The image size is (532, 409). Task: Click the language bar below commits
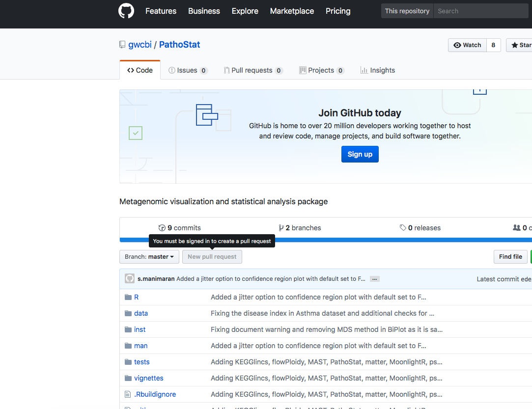tap(326, 240)
